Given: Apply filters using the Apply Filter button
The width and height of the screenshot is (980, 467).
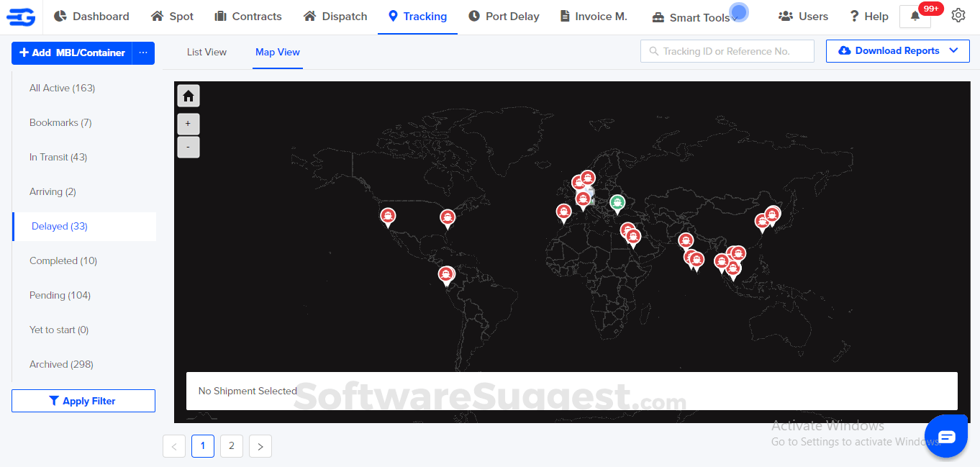Looking at the screenshot, I should (x=83, y=401).
